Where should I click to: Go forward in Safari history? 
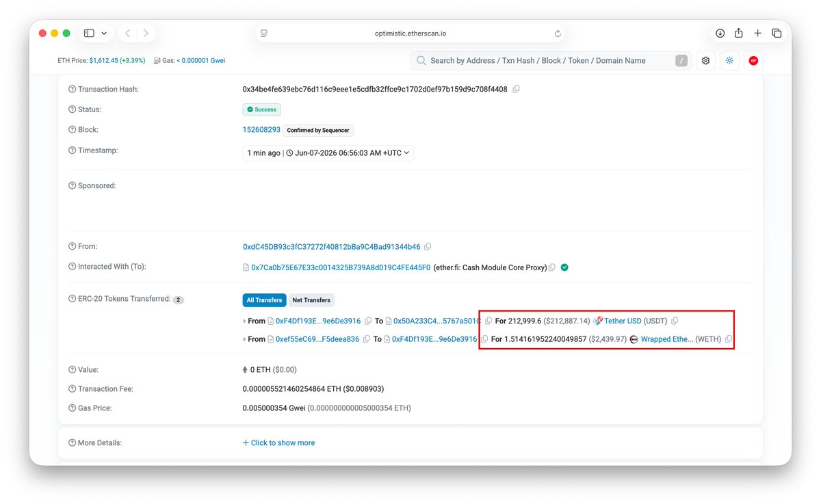[x=146, y=33]
